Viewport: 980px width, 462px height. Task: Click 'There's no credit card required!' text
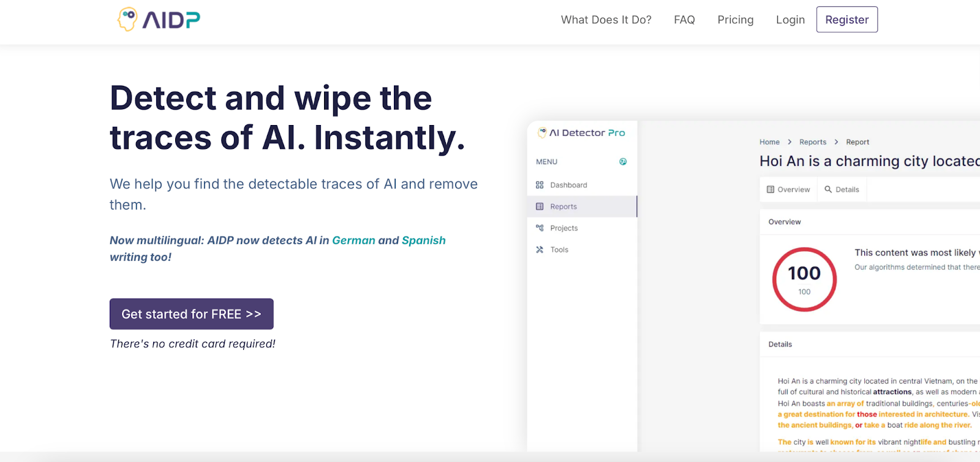pos(192,344)
